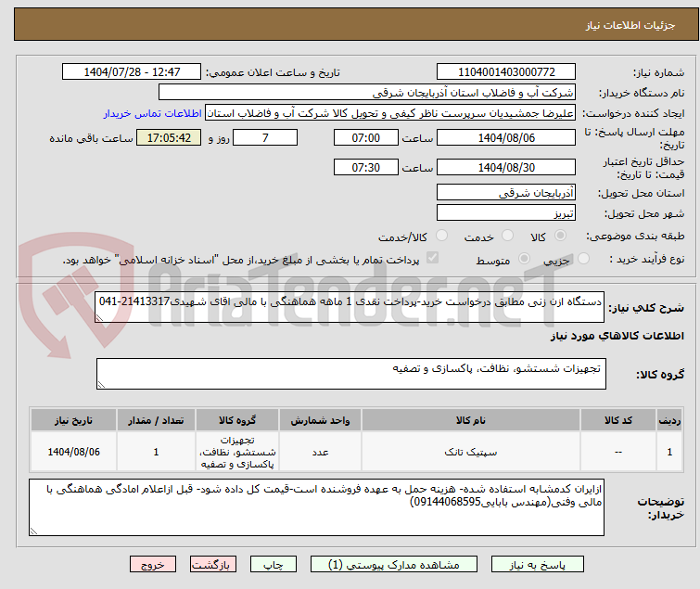Click the پاسخ به نیاز button
700x589 pixels.
[x=538, y=565]
